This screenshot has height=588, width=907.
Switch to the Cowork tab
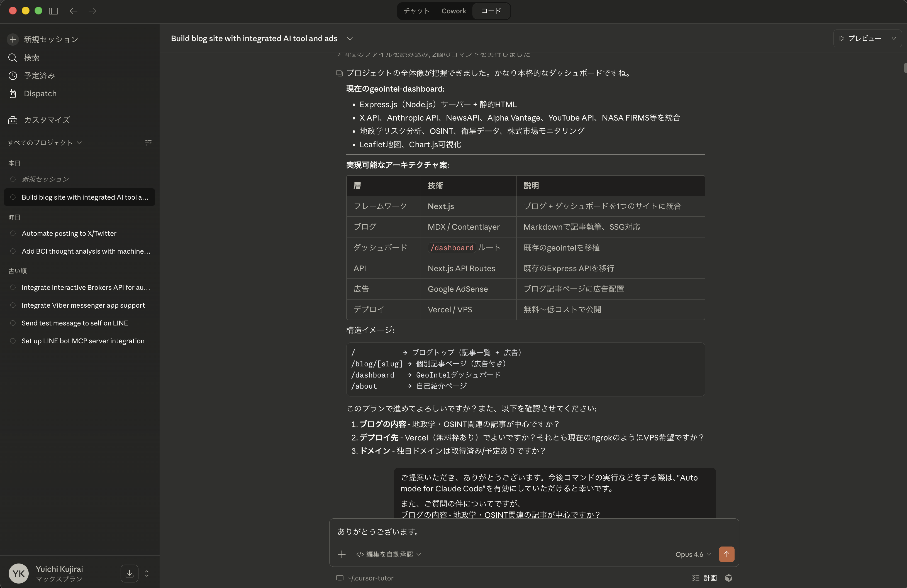(454, 11)
